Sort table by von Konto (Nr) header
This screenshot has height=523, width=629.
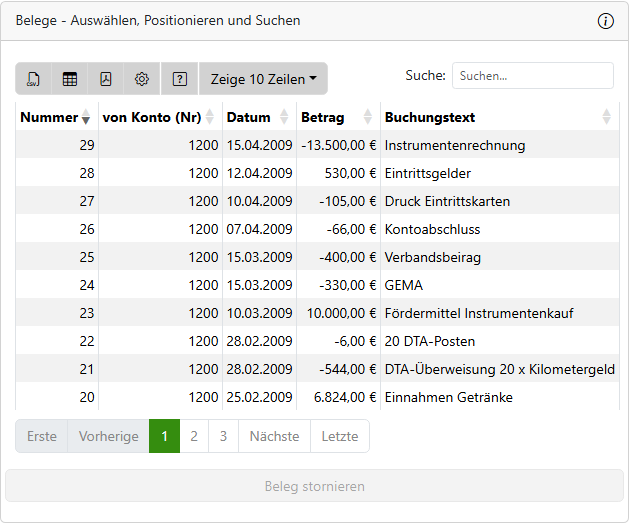coord(152,118)
